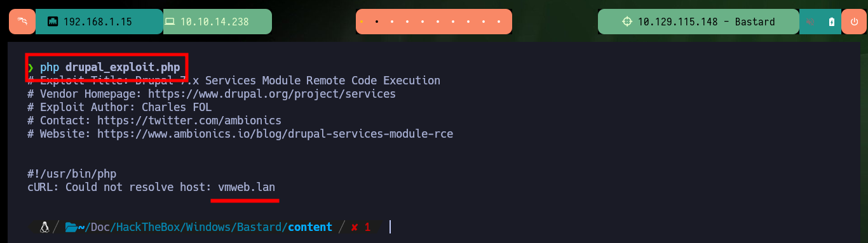The height and width of the screenshot is (243, 868).
Task: Click the terminal prompt cursor
Action: point(390,227)
